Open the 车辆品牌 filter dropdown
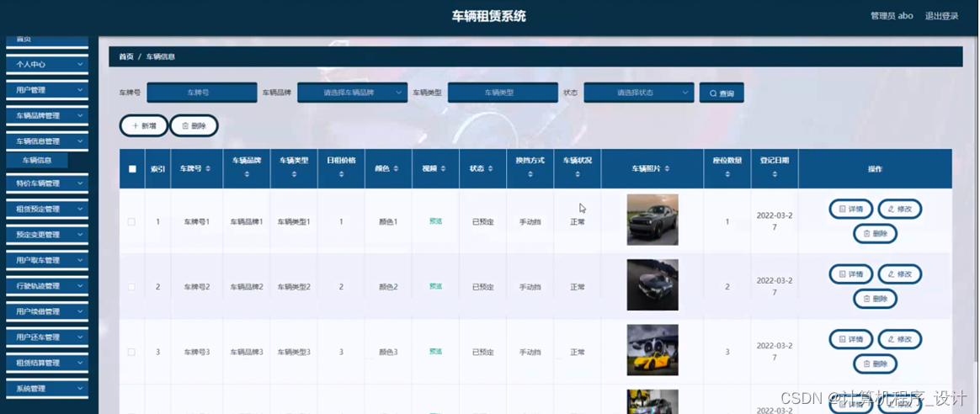Screen dimensions: 980x414 point(353,93)
